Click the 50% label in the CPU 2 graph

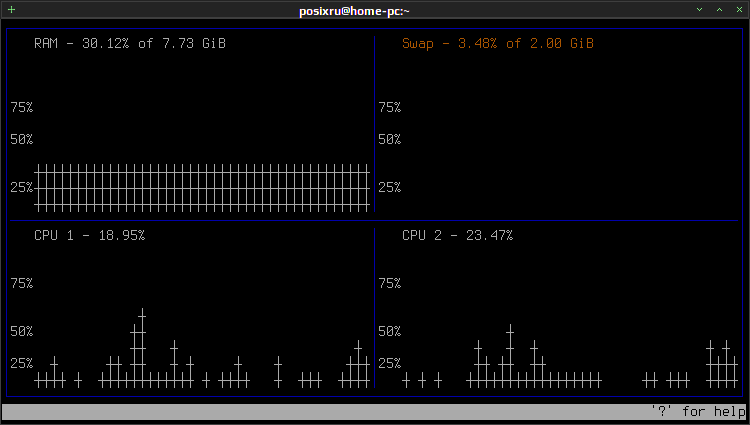[x=389, y=331]
